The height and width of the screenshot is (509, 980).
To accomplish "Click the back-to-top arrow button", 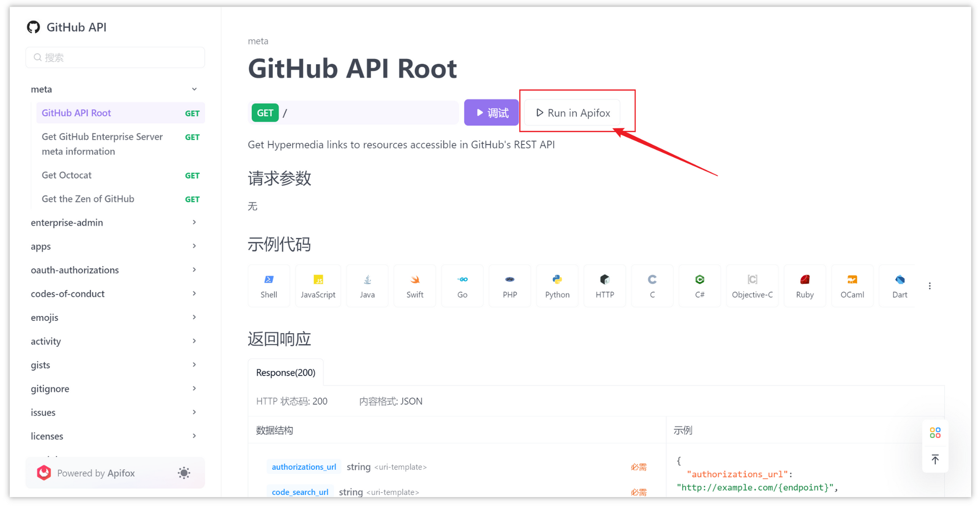I will tap(935, 460).
